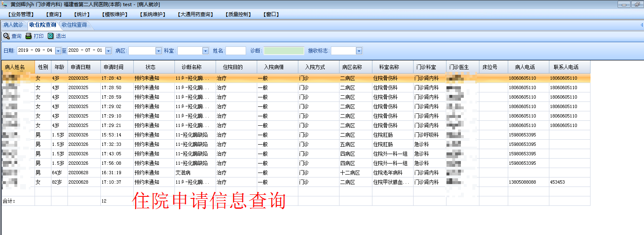Sort by 申请日期 column header
This screenshot has height=235, width=644.
click(x=84, y=67)
